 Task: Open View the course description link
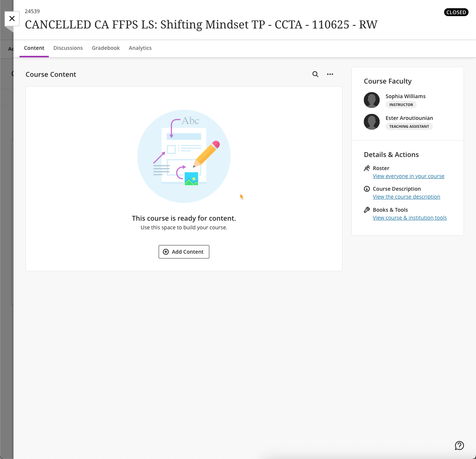(x=407, y=197)
